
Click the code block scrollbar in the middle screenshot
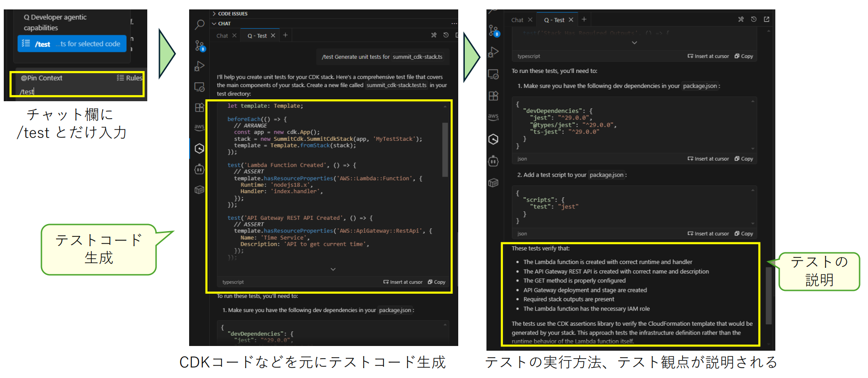click(445, 150)
